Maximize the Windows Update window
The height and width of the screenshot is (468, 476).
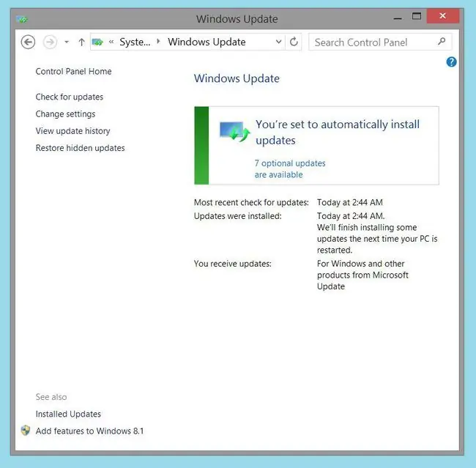coord(417,16)
